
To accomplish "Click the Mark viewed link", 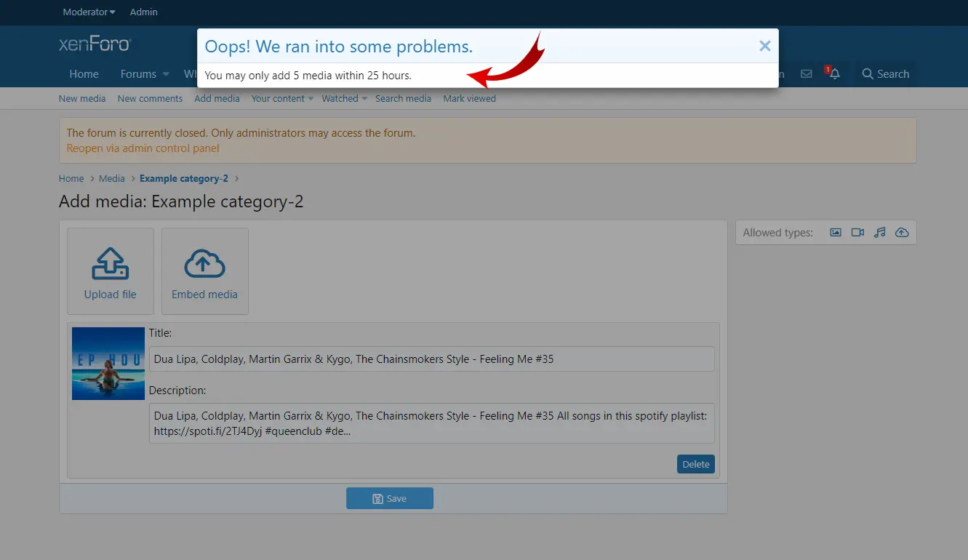I will pos(469,98).
